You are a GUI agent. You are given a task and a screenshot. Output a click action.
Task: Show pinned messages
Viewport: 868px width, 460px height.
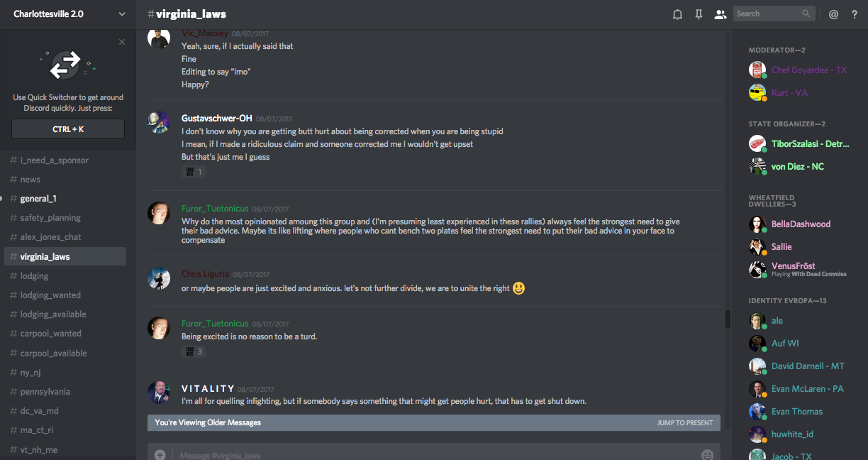[x=699, y=14]
